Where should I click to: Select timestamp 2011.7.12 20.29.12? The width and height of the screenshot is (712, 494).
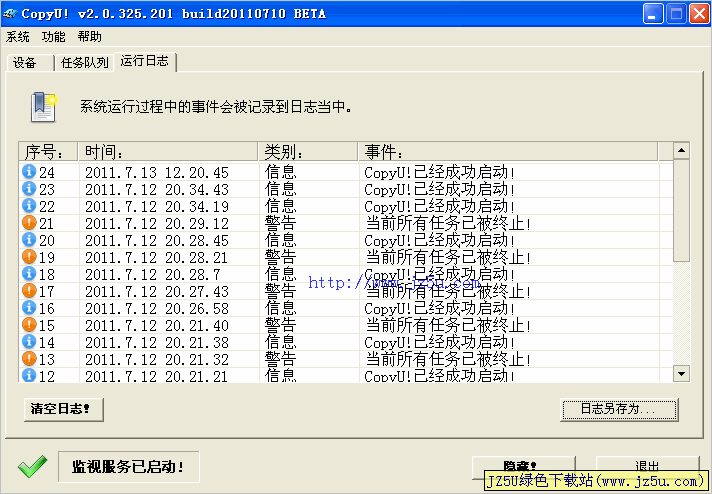157,223
